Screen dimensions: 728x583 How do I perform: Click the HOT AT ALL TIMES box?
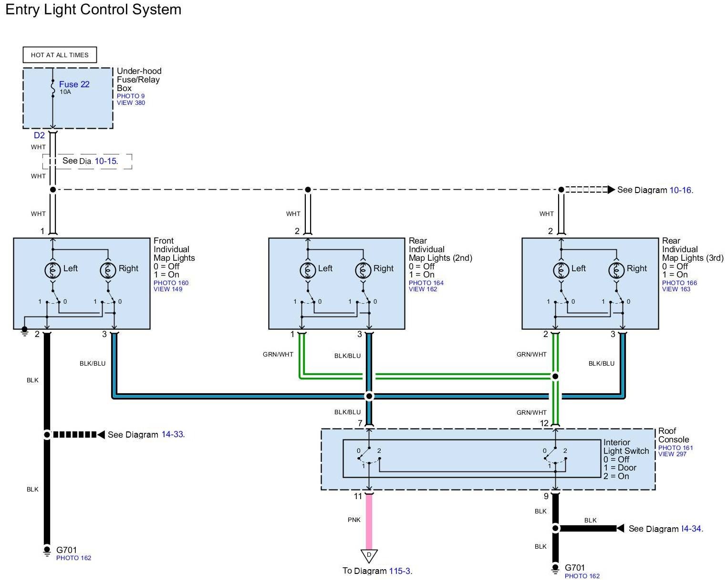coord(60,55)
